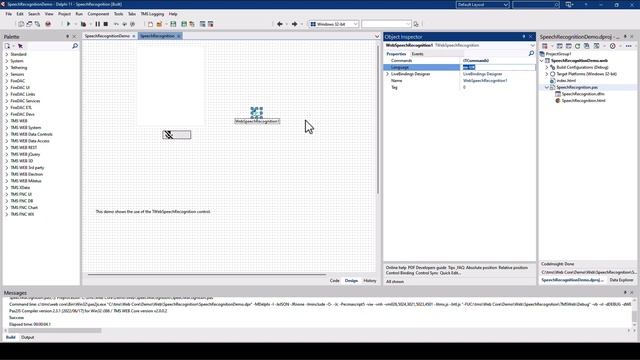
Task: Open component selector dropdown in Object Inspector
Action: (532, 45)
